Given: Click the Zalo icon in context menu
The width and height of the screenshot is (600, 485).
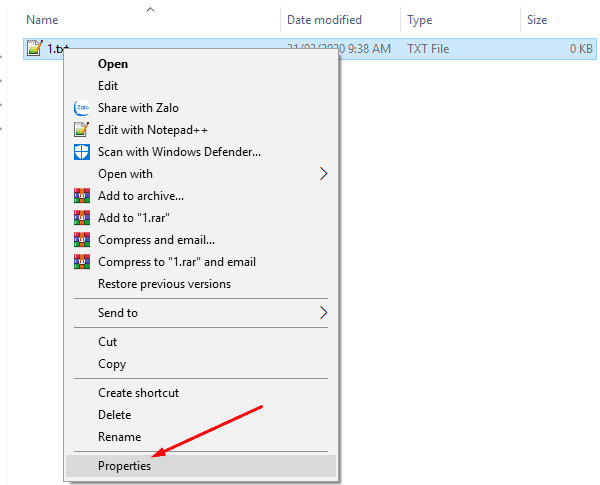Looking at the screenshot, I should click(82, 108).
